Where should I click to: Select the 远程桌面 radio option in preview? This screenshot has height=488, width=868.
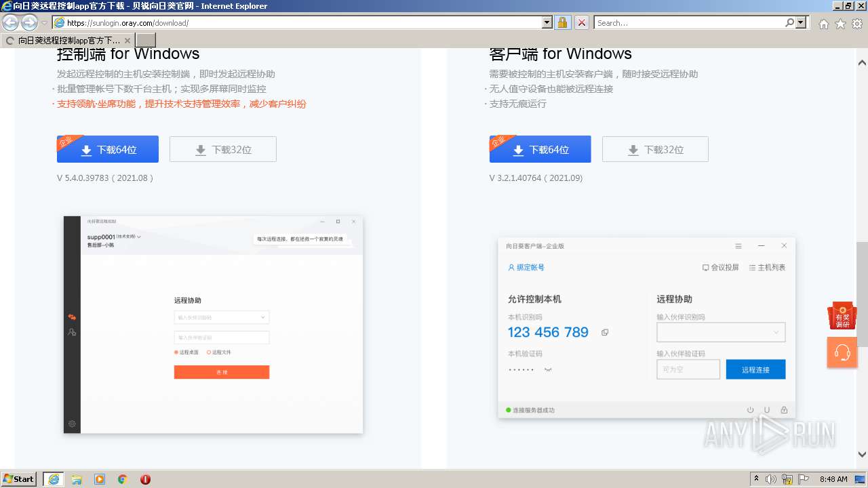[186, 352]
